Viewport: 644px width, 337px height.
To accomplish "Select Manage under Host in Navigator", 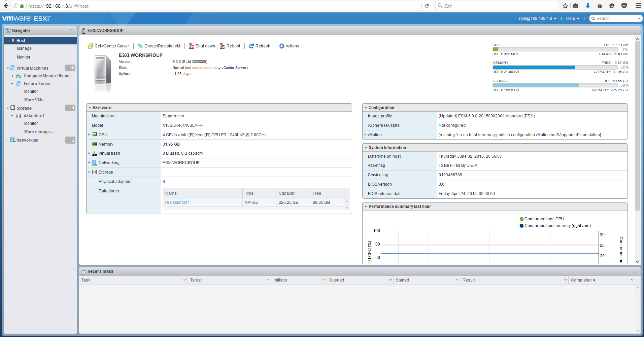I will tap(24, 48).
